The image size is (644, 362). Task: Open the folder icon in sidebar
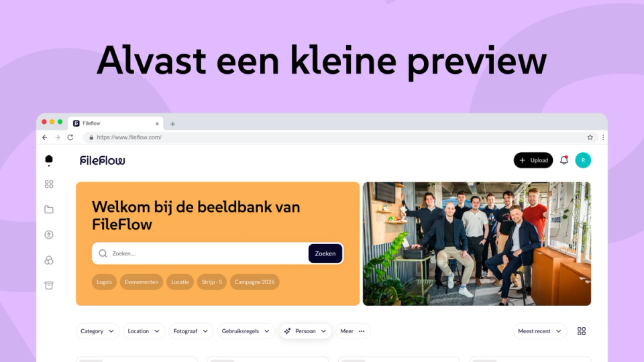coord(49,209)
